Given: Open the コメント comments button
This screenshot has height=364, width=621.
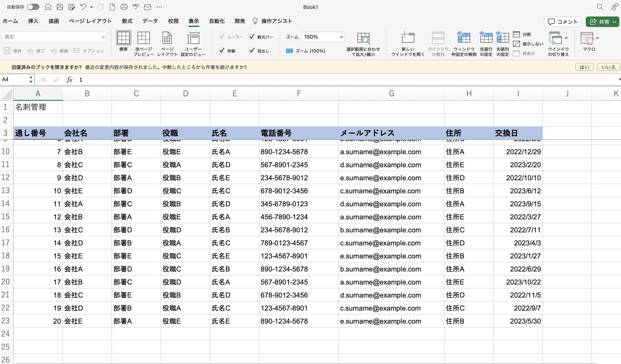Looking at the screenshot, I should tap(563, 22).
